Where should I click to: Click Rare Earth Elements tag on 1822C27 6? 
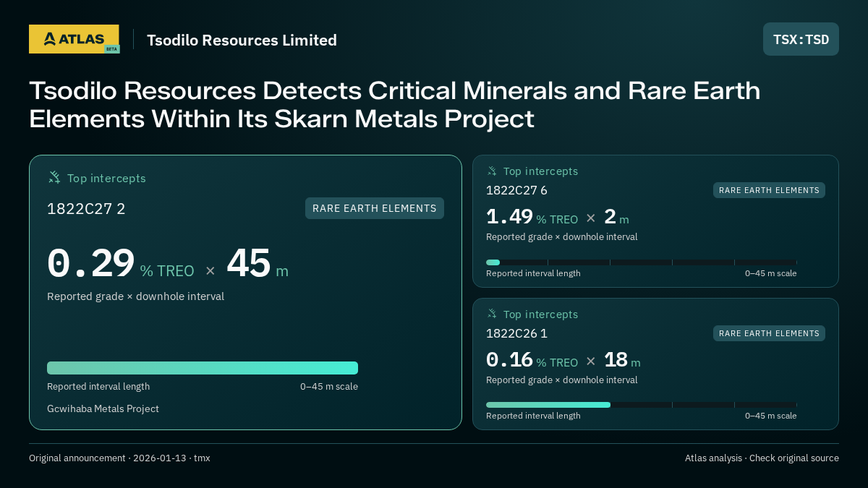[769, 190]
